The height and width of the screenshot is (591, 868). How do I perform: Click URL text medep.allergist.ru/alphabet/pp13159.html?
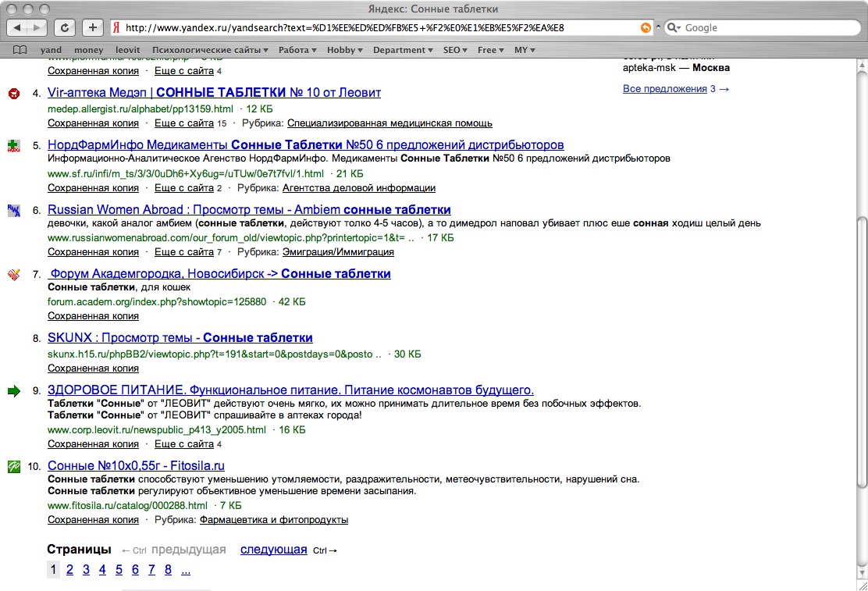(x=141, y=109)
